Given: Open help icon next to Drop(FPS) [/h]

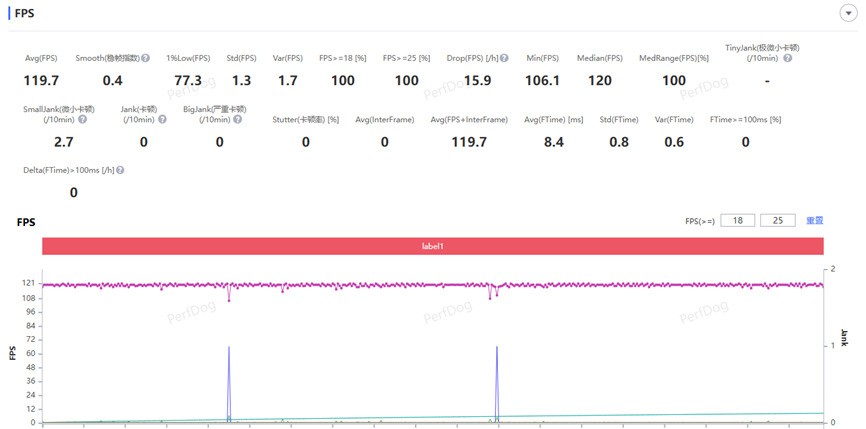Looking at the screenshot, I should click(x=504, y=58).
